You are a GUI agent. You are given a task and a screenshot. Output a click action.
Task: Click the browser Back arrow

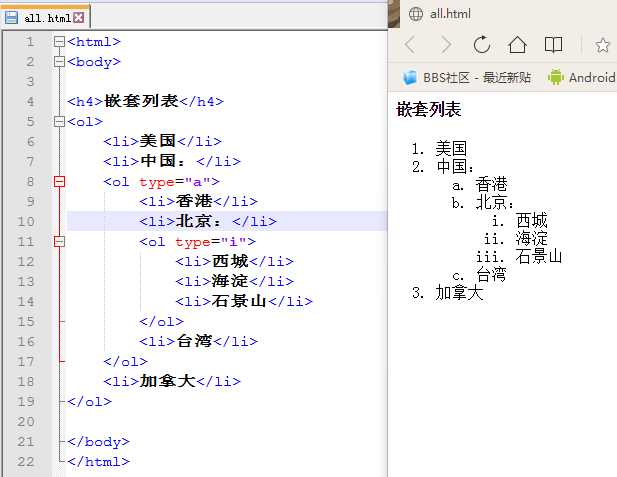[x=410, y=44]
